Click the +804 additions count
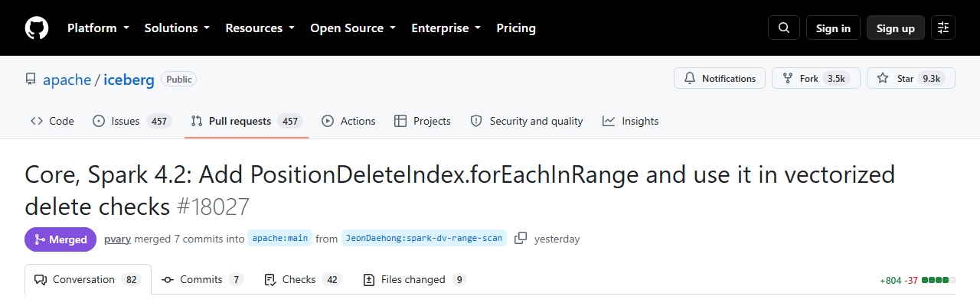980x306 pixels. click(890, 280)
